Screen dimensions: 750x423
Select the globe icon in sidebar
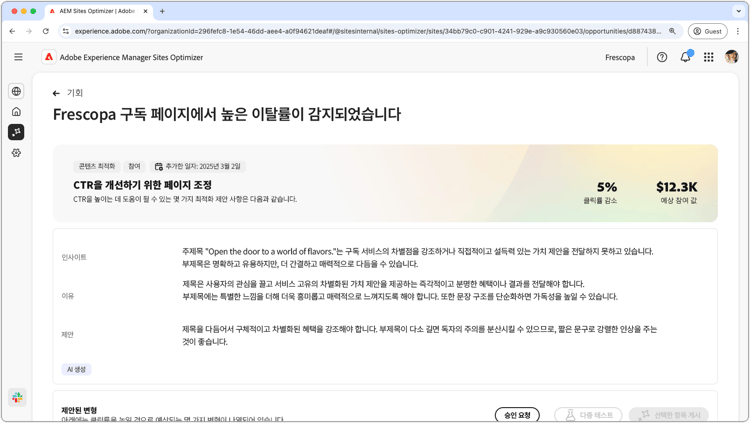[x=16, y=91]
